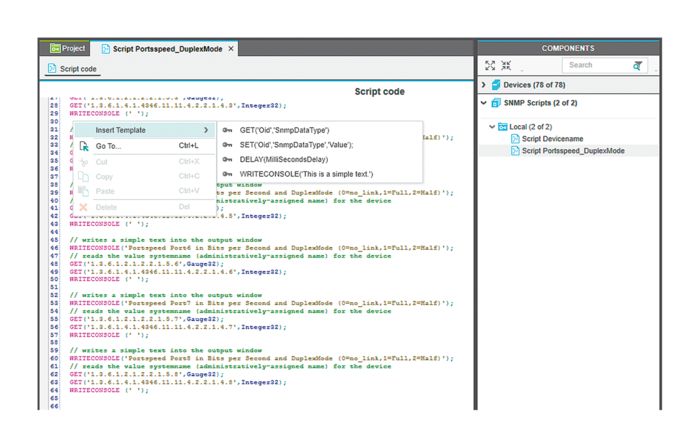The image size is (700, 448).
Task: Select Script Portsspeed_DuplexMode in the tree
Action: 573,151
